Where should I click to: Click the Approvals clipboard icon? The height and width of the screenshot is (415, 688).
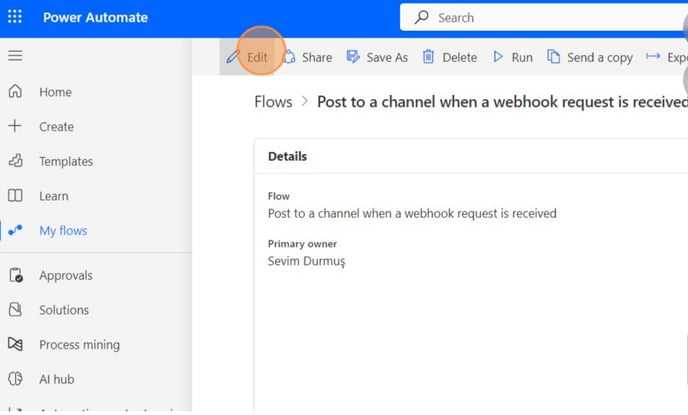(x=16, y=275)
